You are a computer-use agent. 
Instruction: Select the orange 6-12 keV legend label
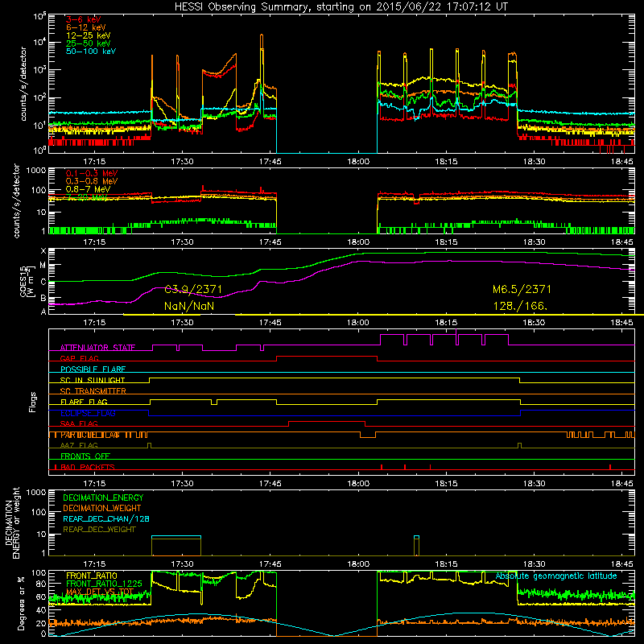[86, 27]
